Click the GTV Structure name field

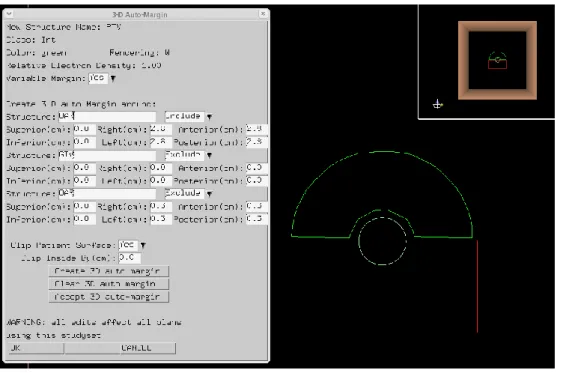coord(107,155)
